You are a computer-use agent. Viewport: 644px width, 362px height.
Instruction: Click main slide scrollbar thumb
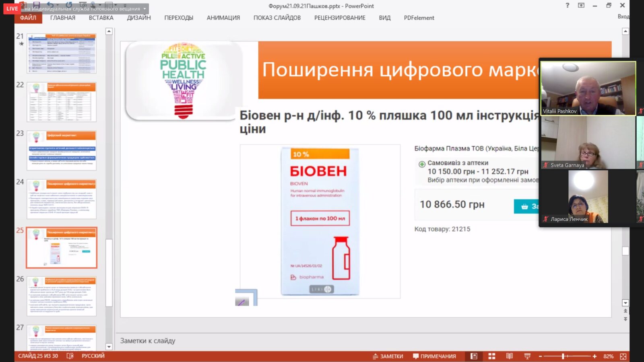click(x=625, y=251)
